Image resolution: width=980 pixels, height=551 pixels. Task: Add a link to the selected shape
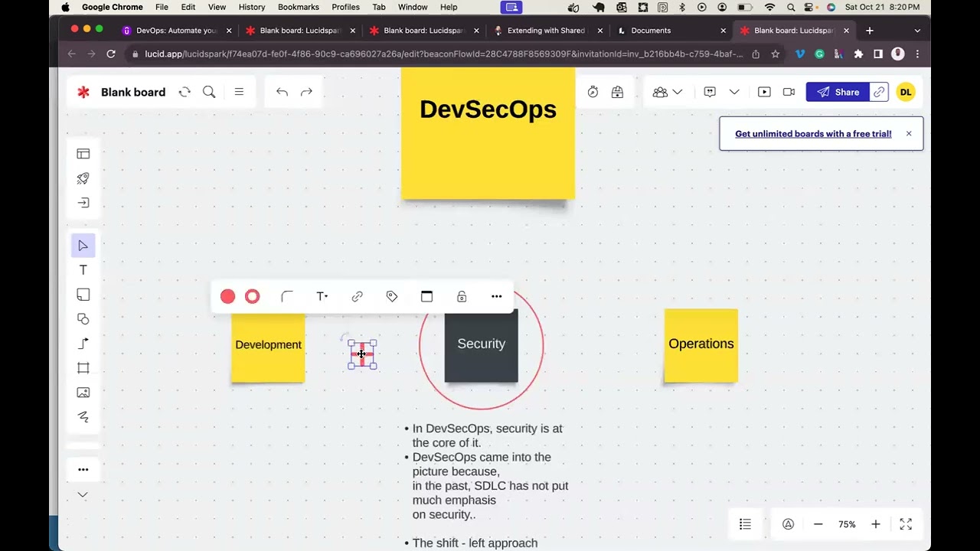pyautogui.click(x=357, y=296)
